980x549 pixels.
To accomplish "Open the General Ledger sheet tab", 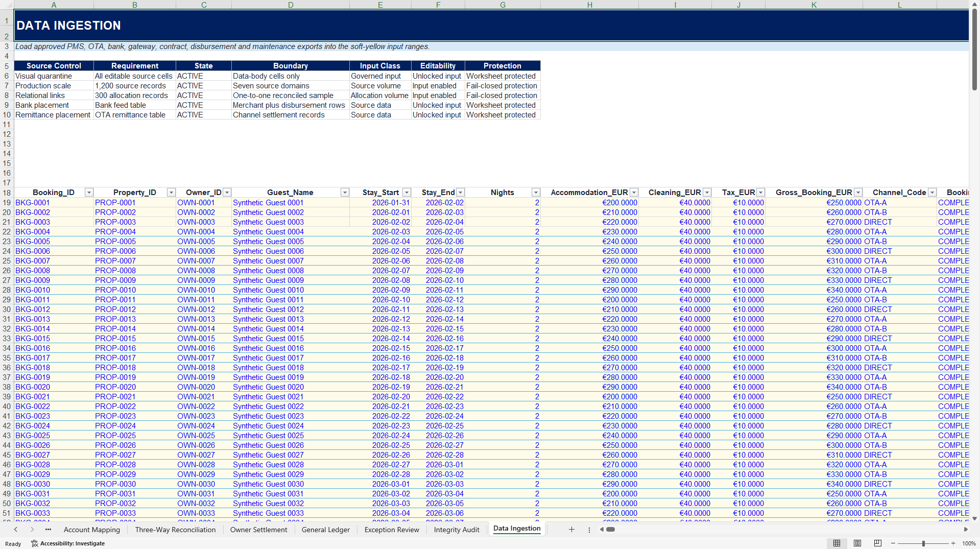I will click(x=326, y=530).
